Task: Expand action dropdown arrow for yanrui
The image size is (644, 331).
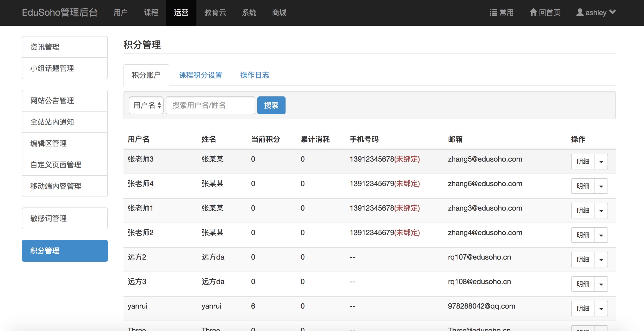Action: [601, 309]
